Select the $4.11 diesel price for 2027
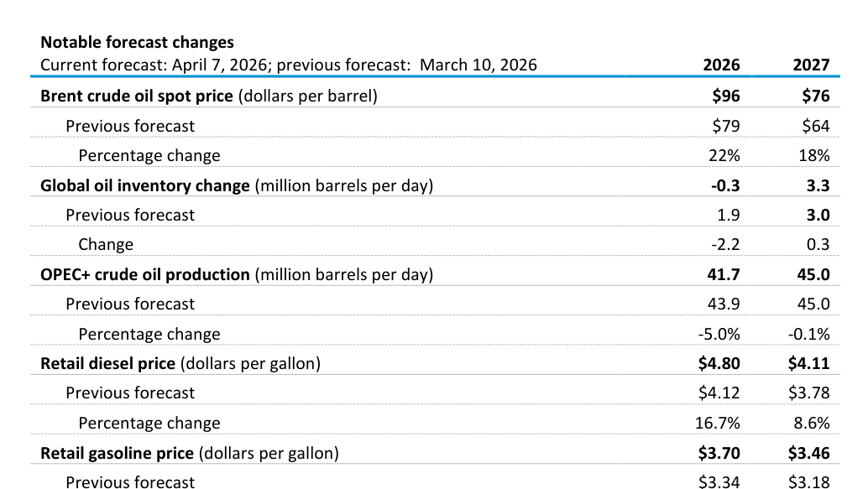 click(809, 363)
